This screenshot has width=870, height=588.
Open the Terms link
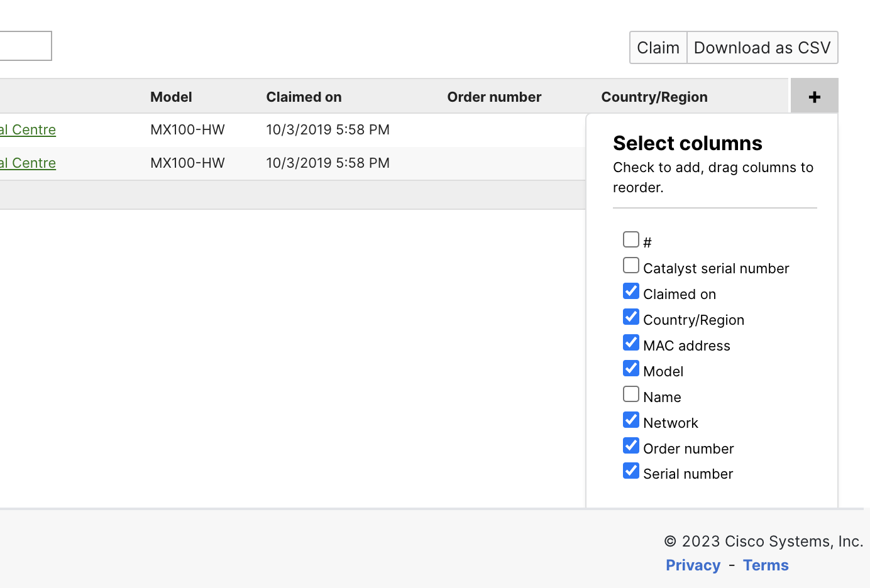(765, 565)
